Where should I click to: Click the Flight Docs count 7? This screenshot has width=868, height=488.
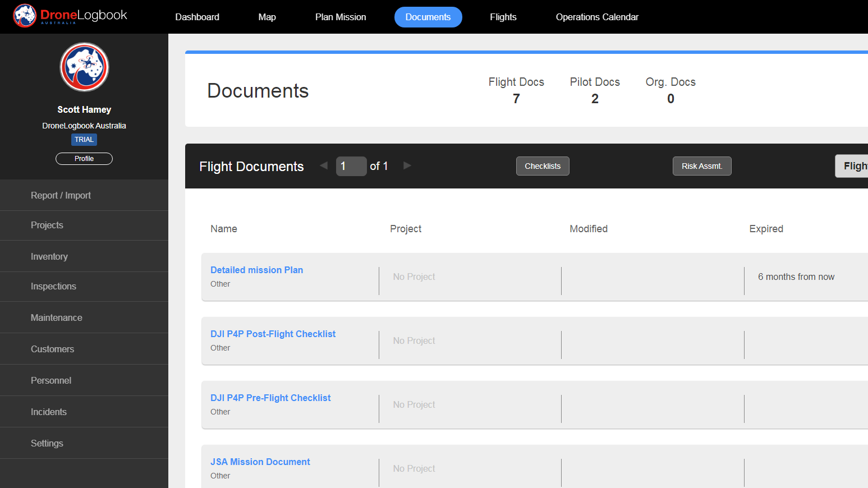pyautogui.click(x=516, y=99)
